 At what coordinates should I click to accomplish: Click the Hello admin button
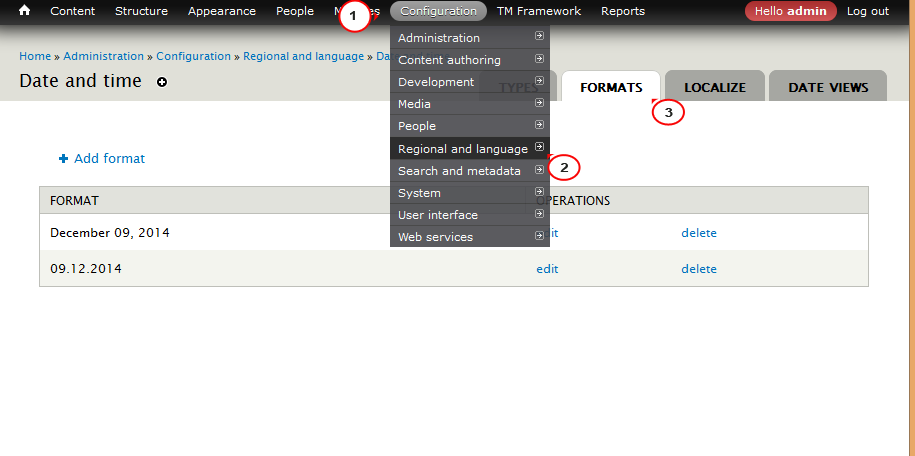pyautogui.click(x=791, y=11)
